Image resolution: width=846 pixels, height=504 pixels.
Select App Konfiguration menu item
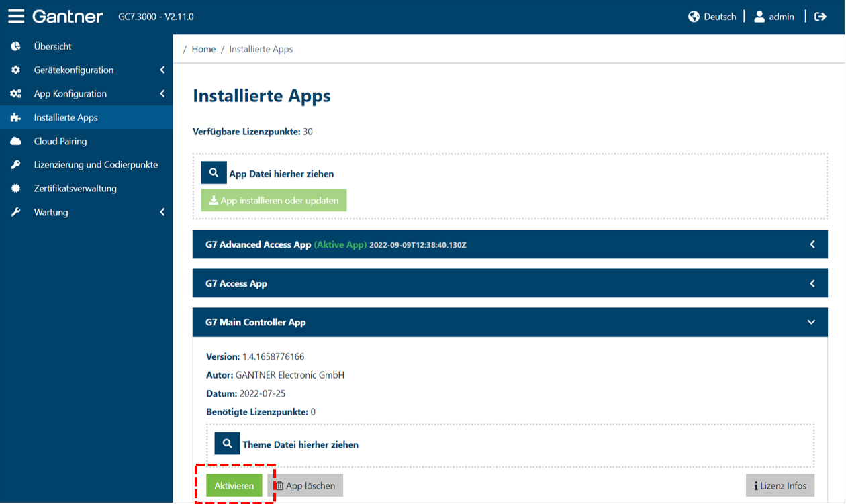click(x=86, y=94)
